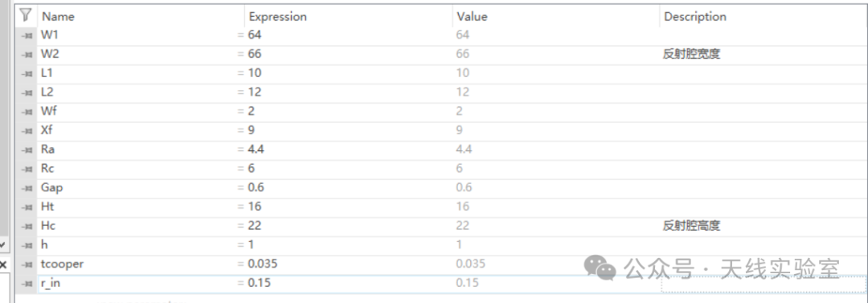The height and width of the screenshot is (303, 868).
Task: Click the pin icon beside tcooper
Action: [x=26, y=264]
